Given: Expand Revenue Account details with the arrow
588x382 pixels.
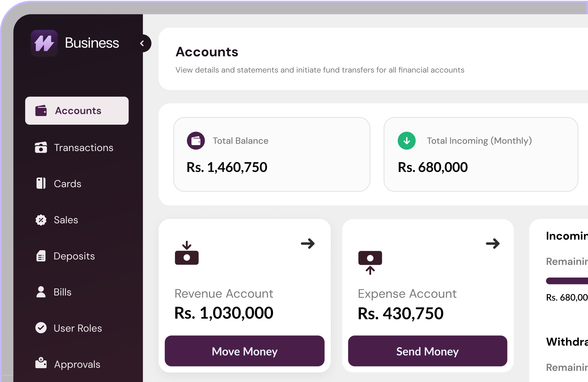Looking at the screenshot, I should (x=308, y=243).
